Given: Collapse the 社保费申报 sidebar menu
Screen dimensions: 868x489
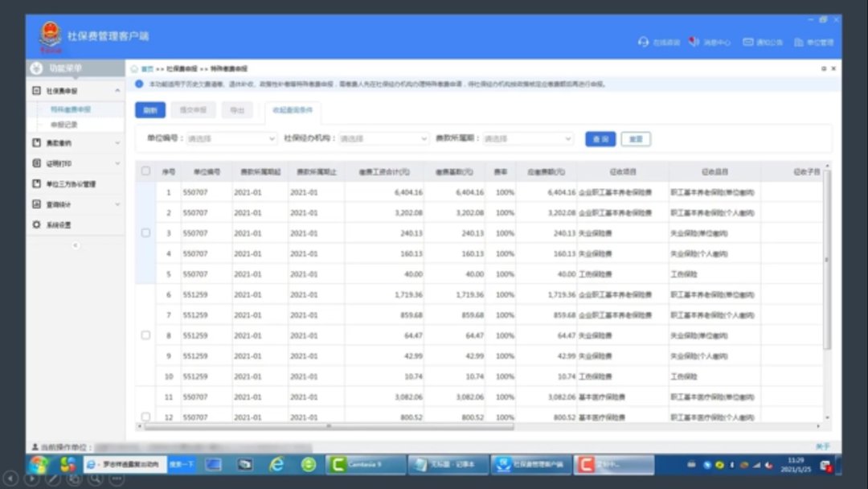Looking at the screenshot, I should tap(117, 92).
